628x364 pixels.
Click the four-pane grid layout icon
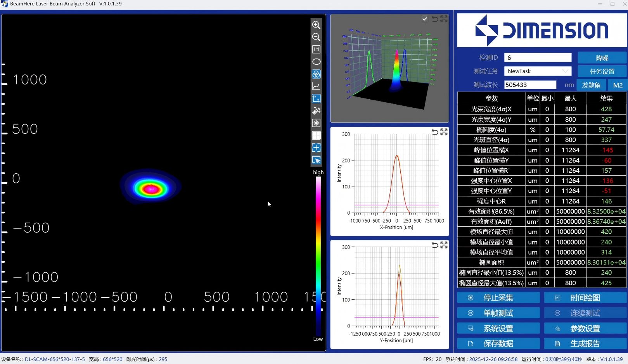pyautogui.click(x=316, y=135)
